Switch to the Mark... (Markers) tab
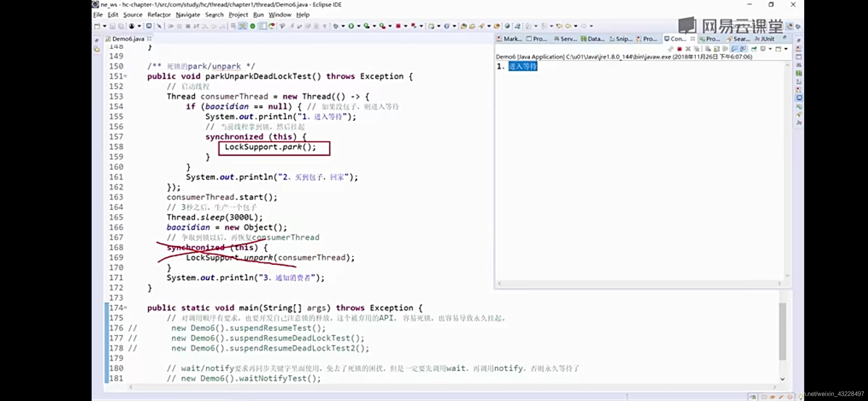 coord(509,39)
